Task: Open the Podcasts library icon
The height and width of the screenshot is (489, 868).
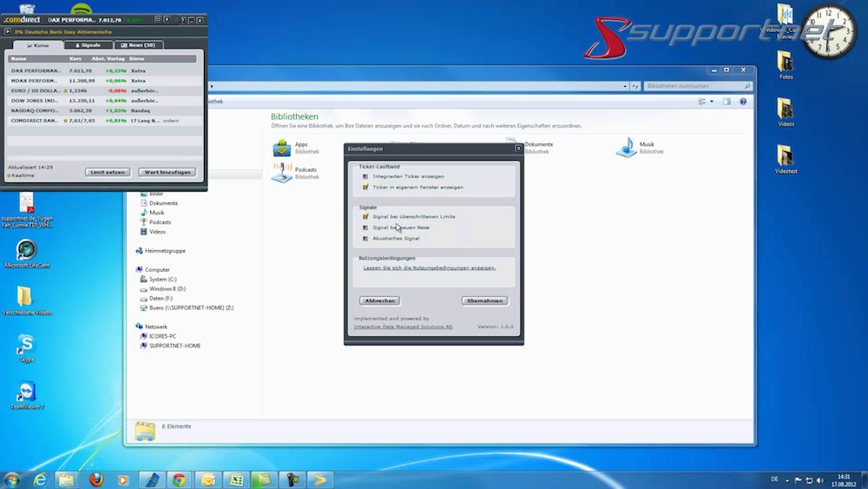Action: click(x=283, y=173)
